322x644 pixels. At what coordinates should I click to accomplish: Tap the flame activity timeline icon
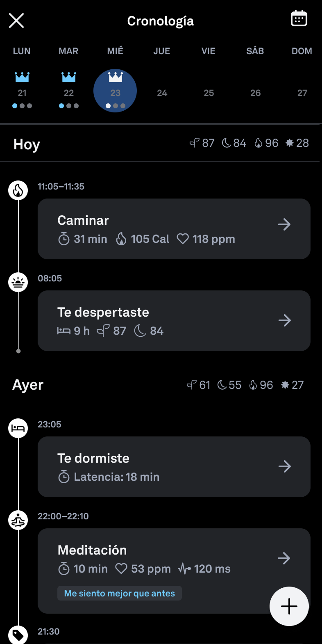pos(18,190)
